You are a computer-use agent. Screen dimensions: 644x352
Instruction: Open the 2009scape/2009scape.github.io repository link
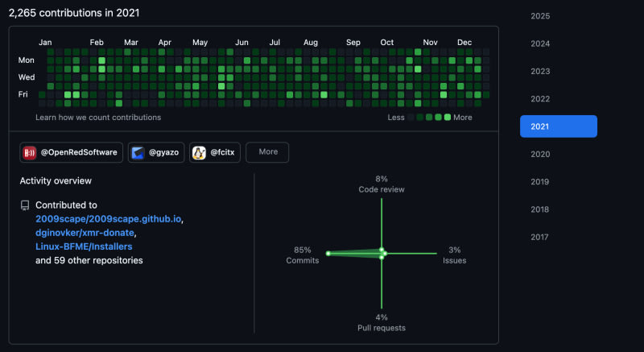click(x=108, y=218)
